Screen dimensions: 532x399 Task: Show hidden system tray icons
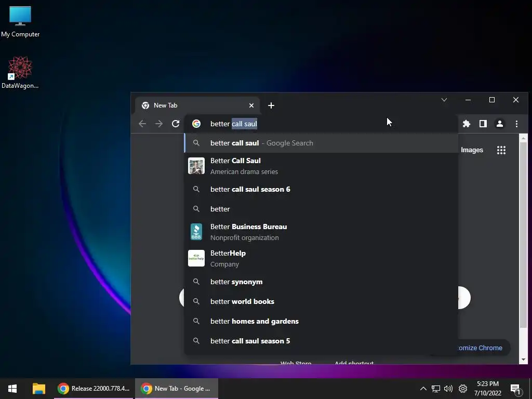[423, 389]
